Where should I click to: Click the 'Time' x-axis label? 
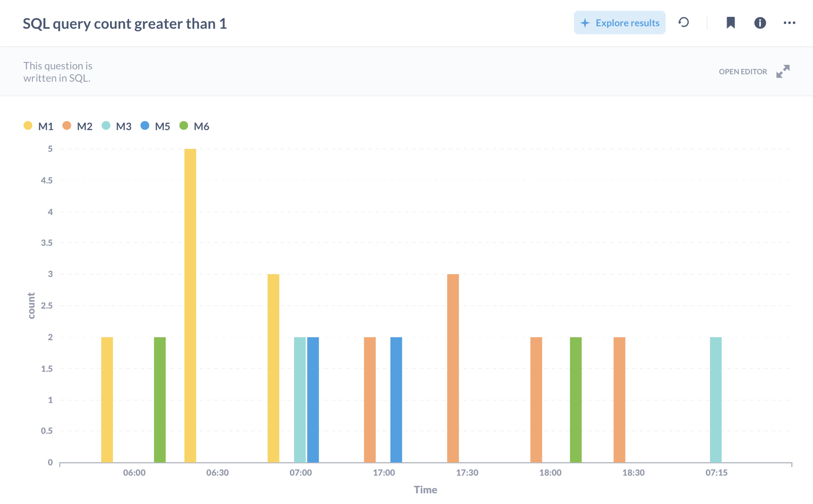[425, 490]
